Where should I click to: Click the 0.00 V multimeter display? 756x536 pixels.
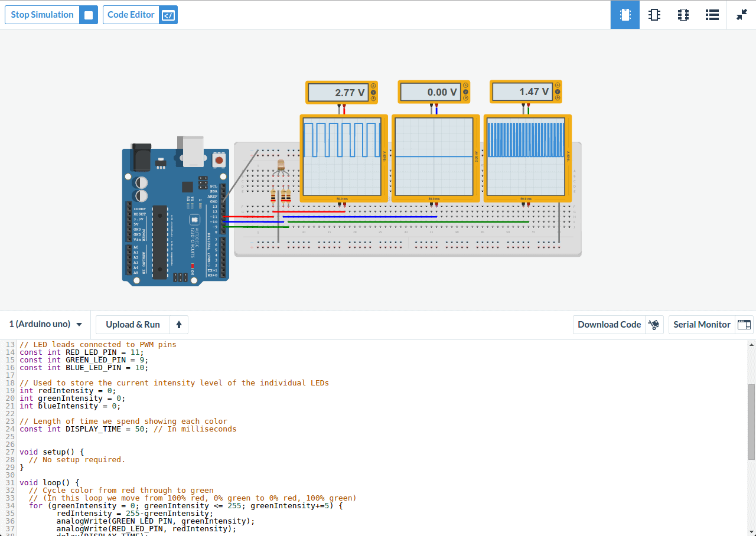point(431,92)
